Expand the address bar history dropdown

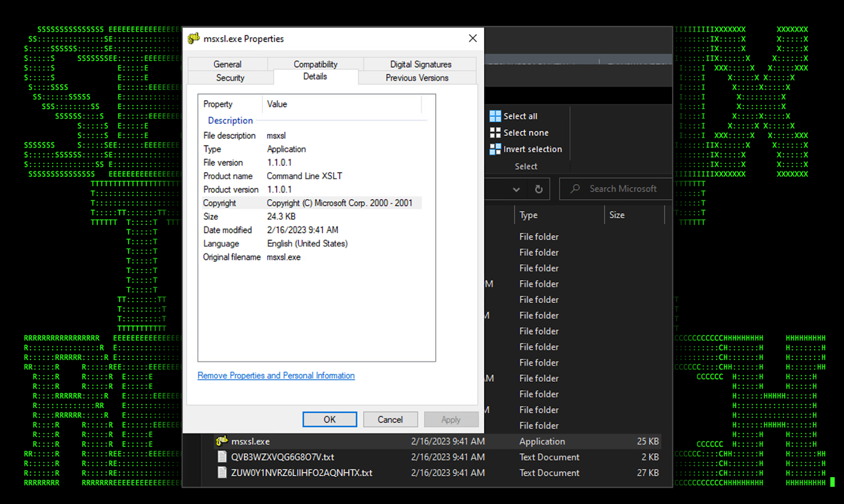pyautogui.click(x=516, y=189)
